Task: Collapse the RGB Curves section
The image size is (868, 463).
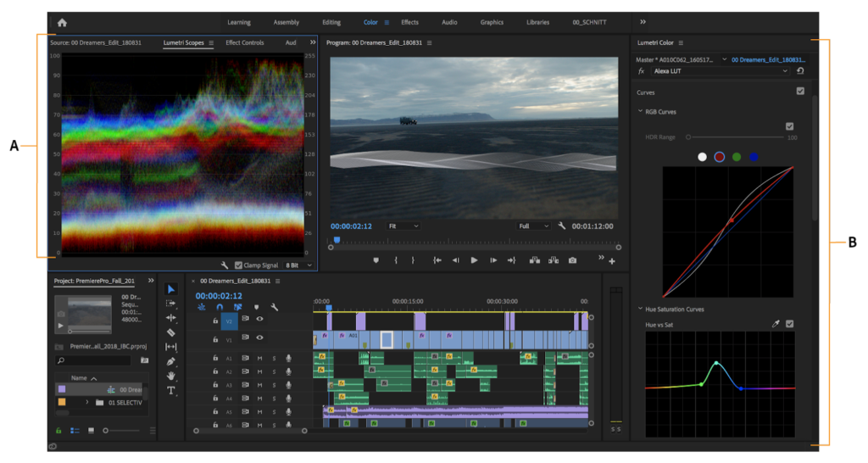Action: (641, 111)
